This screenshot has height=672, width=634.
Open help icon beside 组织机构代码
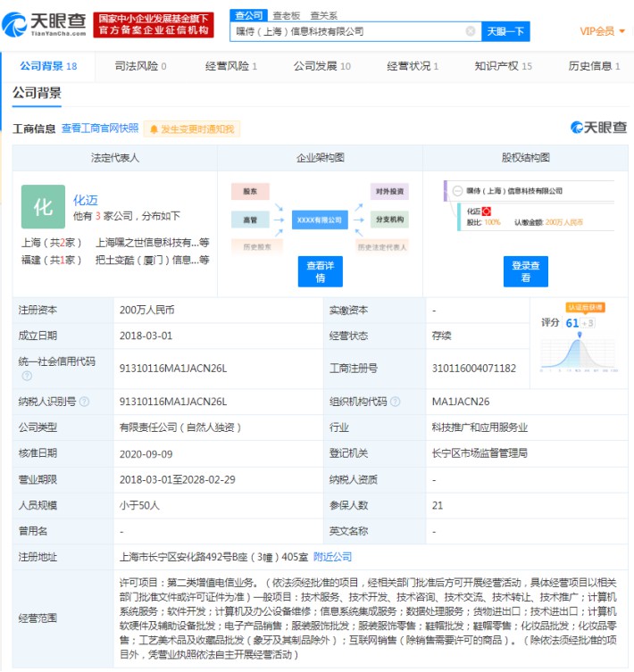point(396,402)
